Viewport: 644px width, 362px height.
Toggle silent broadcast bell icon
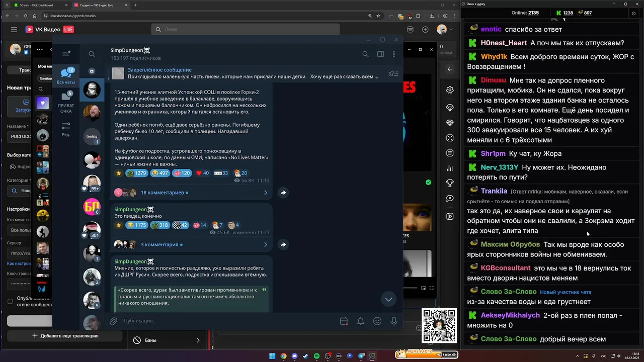tap(361, 321)
